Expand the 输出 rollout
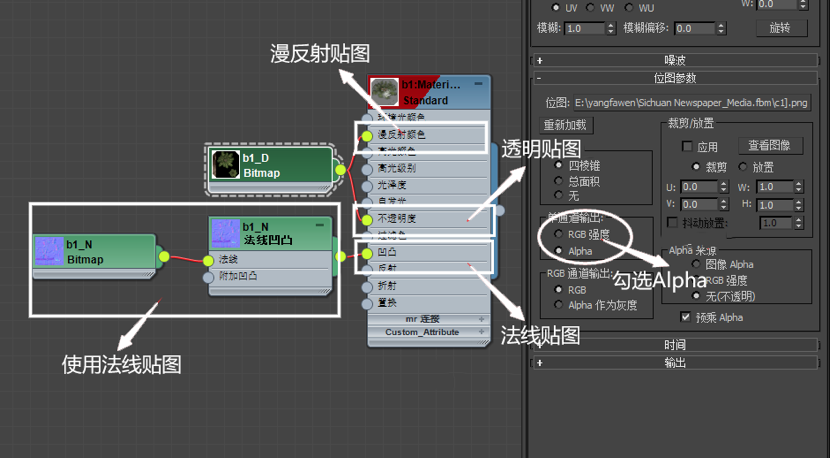 [675, 363]
